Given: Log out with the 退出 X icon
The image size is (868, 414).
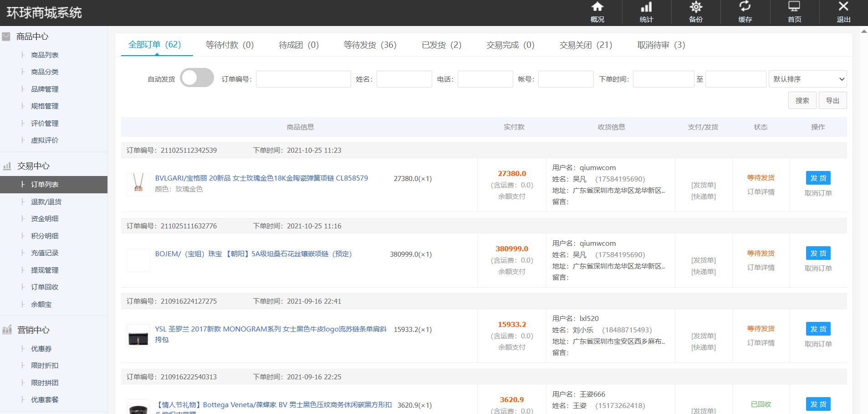Looking at the screenshot, I should pyautogui.click(x=843, y=6).
